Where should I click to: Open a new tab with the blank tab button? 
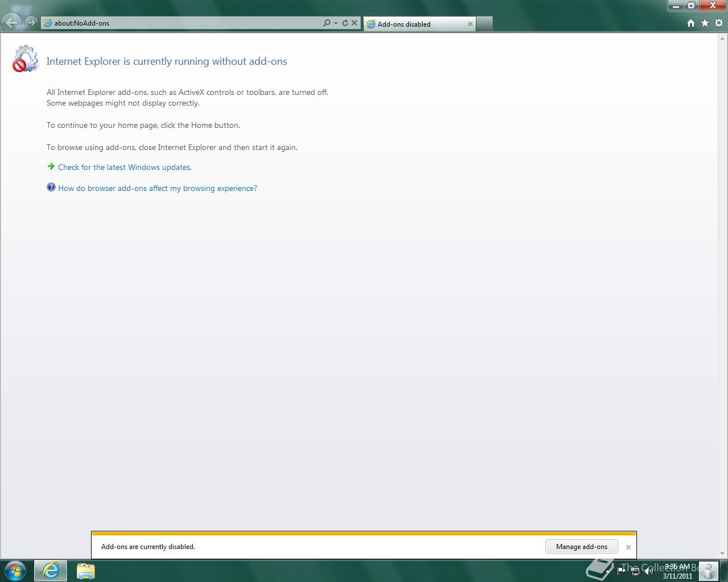484,24
